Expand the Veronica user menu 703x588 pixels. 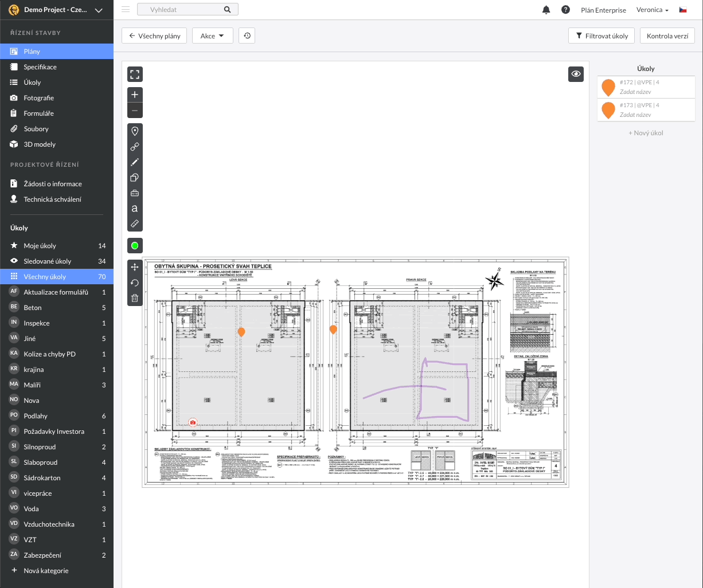[x=653, y=10]
